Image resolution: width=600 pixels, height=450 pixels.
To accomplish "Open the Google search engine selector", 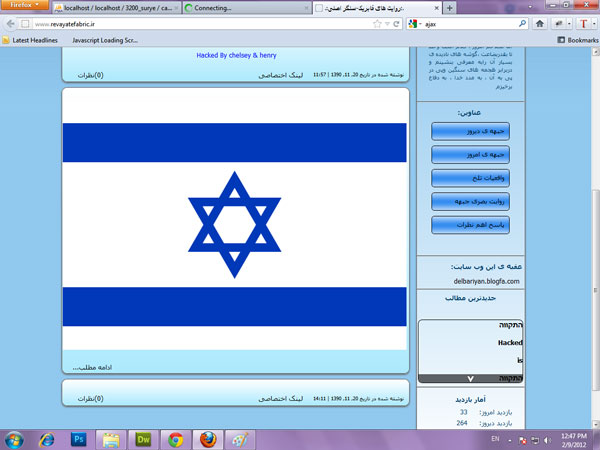I will (414, 24).
